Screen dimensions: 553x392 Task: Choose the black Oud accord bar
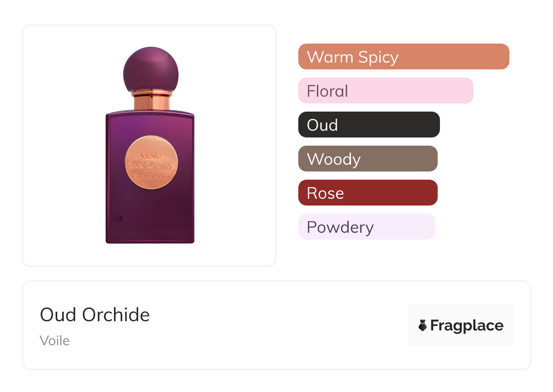pyautogui.click(x=369, y=125)
